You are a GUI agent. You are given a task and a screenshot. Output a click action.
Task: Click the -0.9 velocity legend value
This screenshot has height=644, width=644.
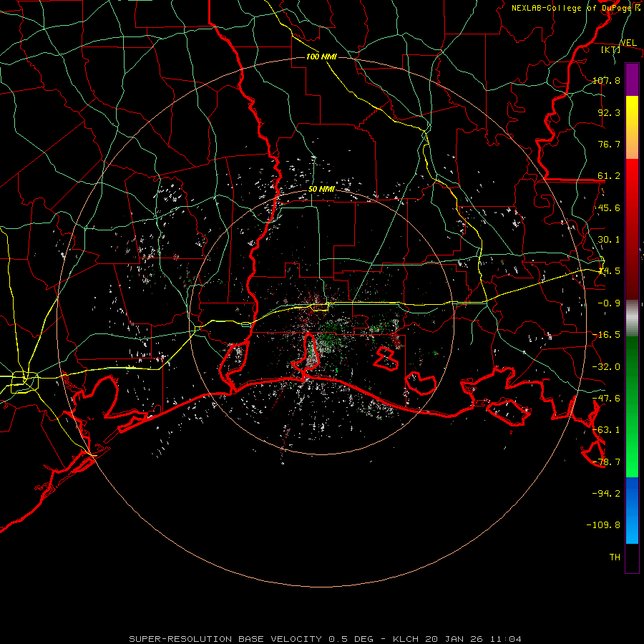click(609, 303)
